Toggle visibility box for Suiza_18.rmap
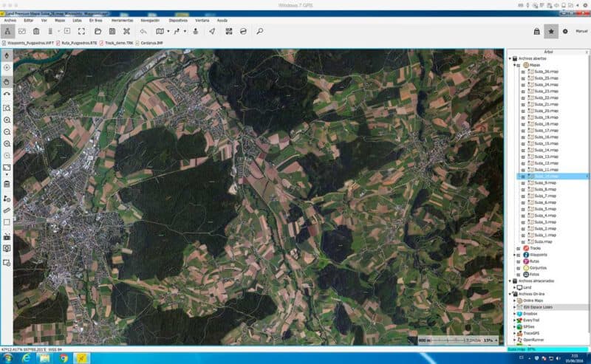The width and height of the screenshot is (591, 364). point(523,124)
